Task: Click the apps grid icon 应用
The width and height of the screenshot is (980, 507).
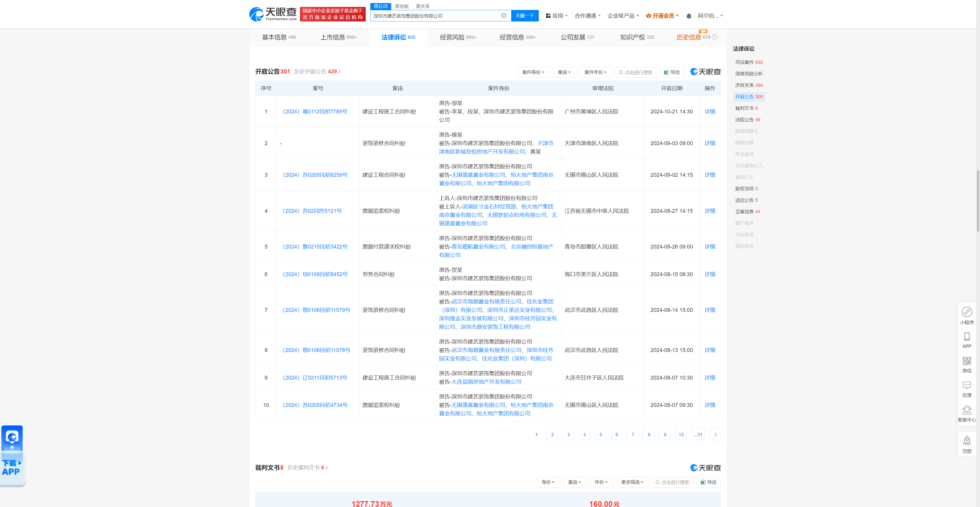Action: (x=548, y=16)
